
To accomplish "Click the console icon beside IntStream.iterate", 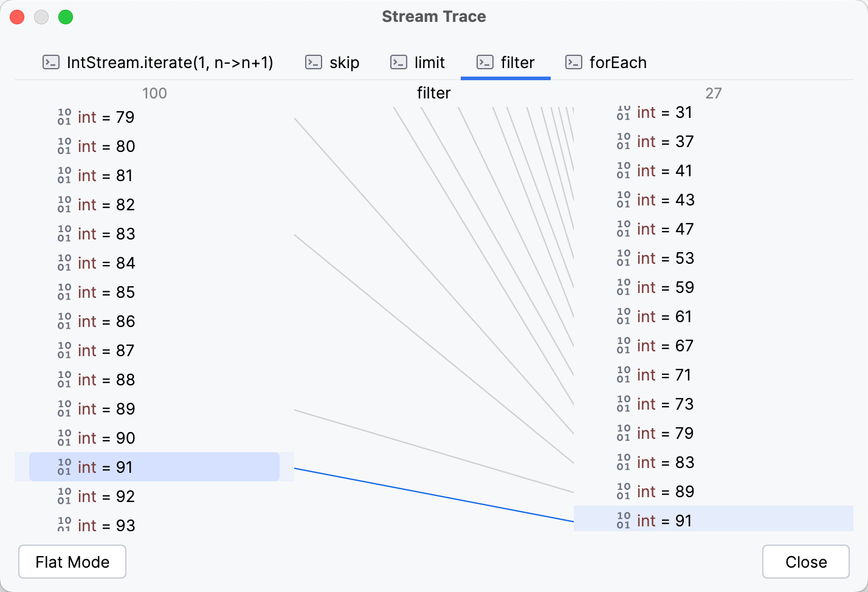I will 51,62.
